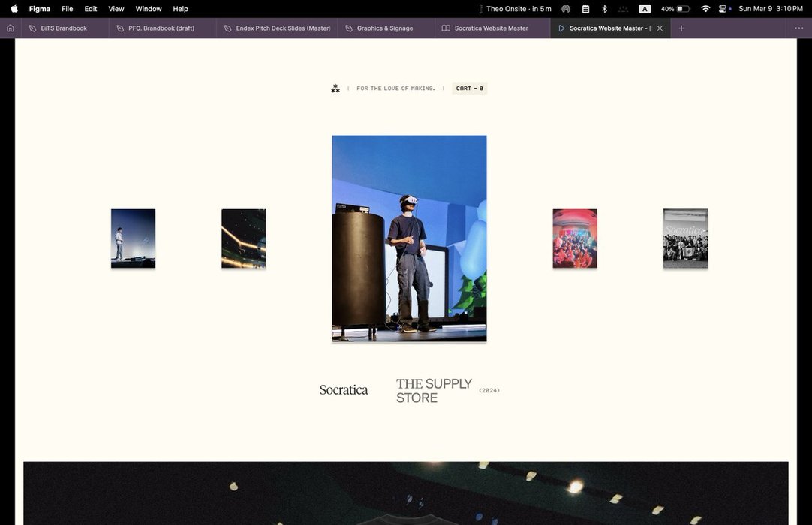Select the dark auditorium lights thumbnail
812x525 pixels.
[243, 238]
